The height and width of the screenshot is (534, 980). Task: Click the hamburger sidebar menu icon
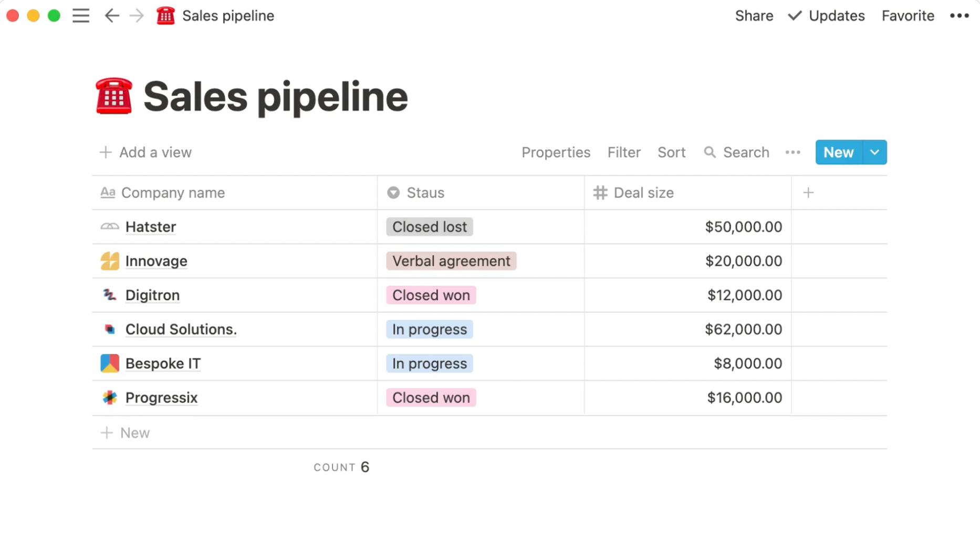81,16
